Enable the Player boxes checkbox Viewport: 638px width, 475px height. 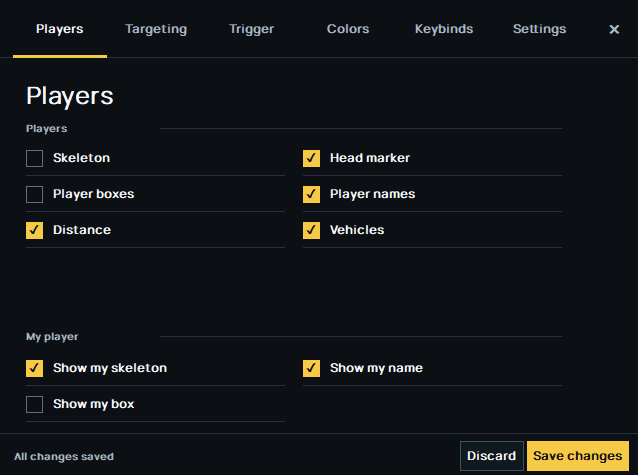click(x=35, y=194)
